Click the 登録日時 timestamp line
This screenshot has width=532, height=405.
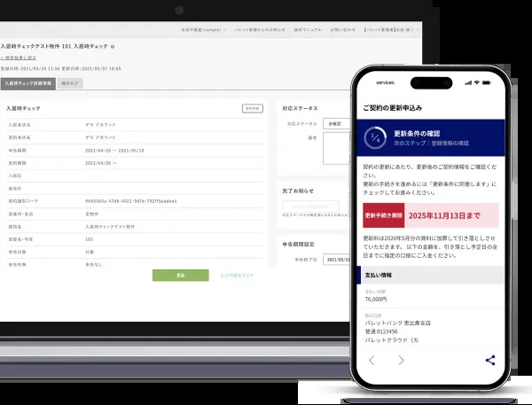tap(60, 68)
